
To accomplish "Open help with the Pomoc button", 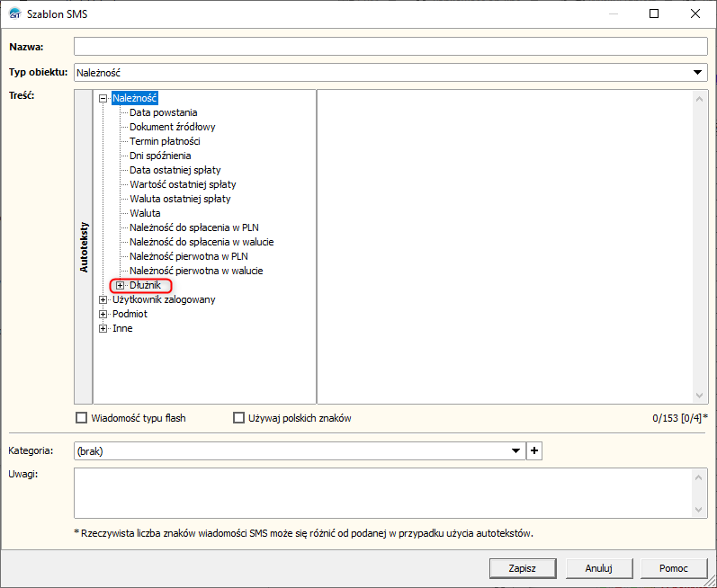I will point(674,568).
